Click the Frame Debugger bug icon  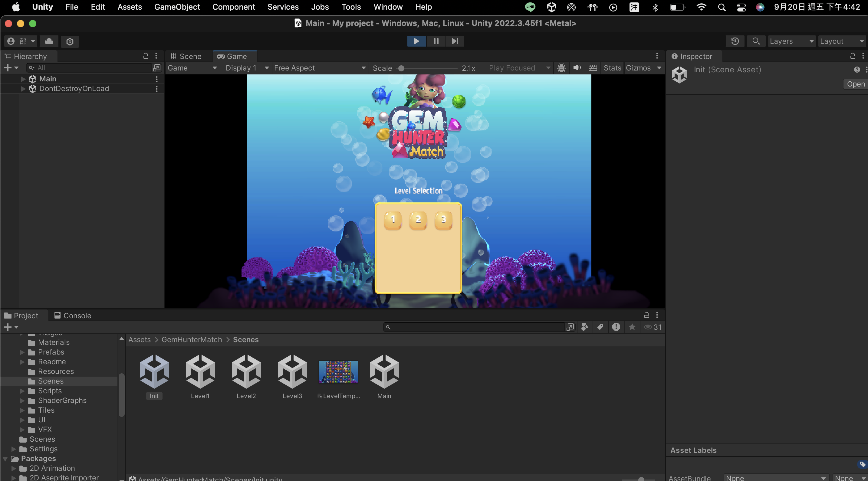tap(561, 68)
